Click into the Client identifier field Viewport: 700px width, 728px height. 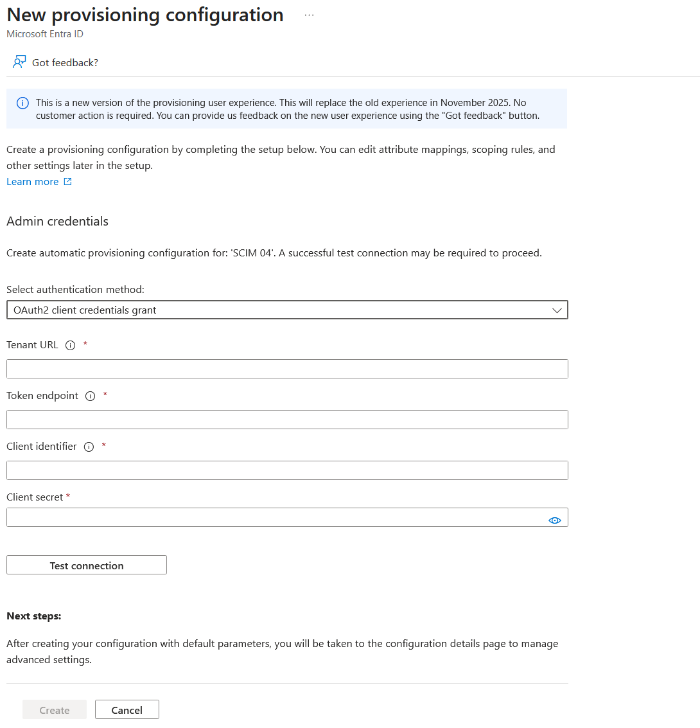[287, 470]
